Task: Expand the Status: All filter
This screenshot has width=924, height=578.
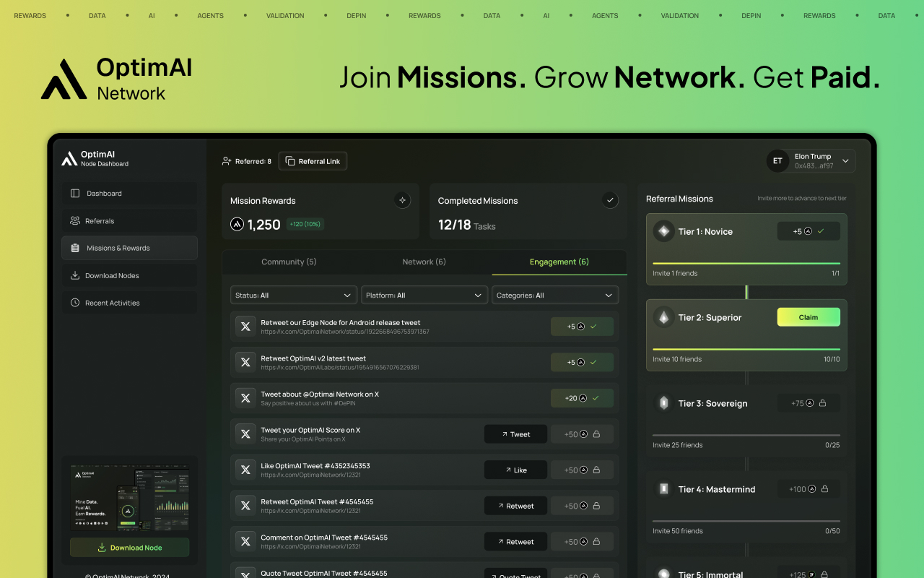Action: pos(294,295)
